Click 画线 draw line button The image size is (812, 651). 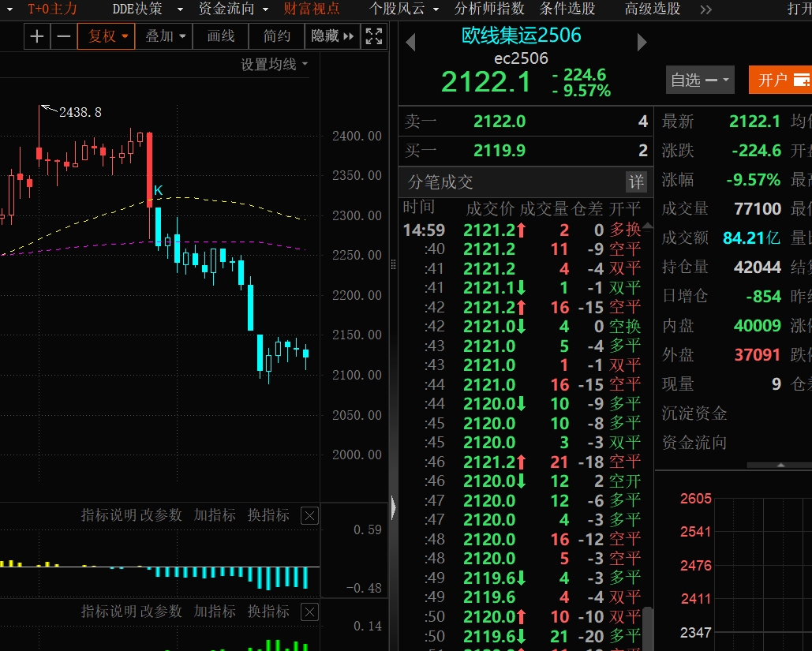coord(221,36)
